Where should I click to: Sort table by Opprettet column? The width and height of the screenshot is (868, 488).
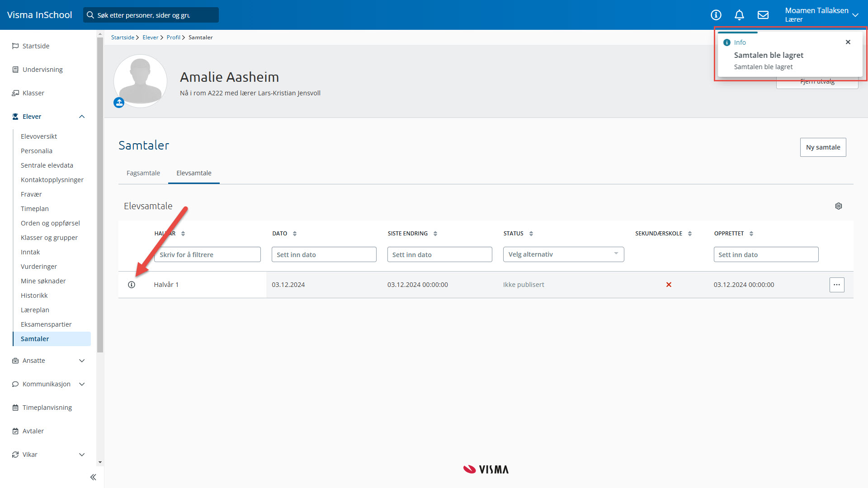[751, 234]
